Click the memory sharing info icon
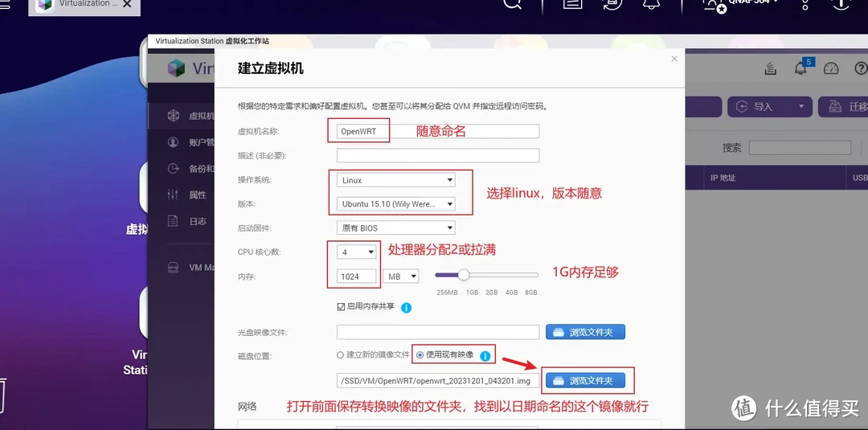Viewport: 868px width, 430px height. pos(406,307)
